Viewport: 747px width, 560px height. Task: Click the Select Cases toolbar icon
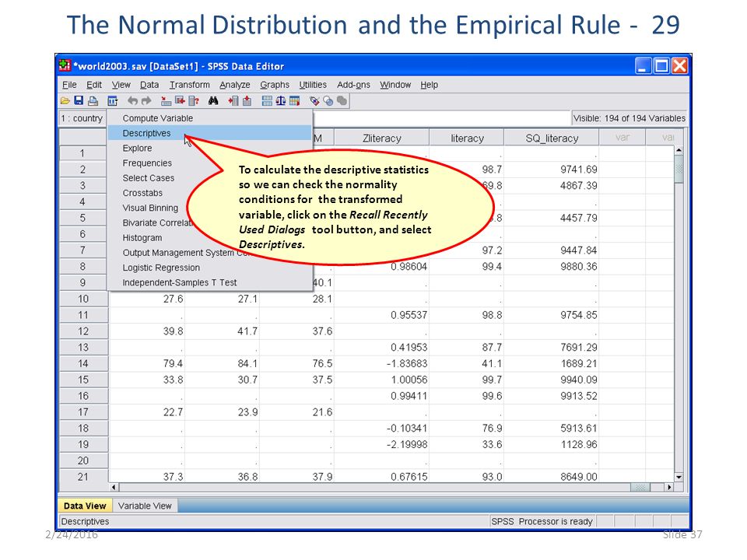pyautogui.click(x=294, y=101)
